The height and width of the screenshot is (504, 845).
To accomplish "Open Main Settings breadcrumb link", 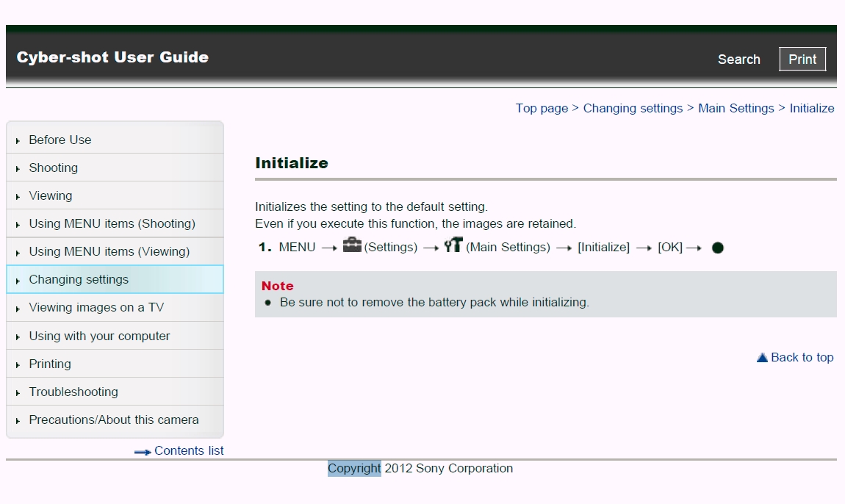I will [x=736, y=108].
